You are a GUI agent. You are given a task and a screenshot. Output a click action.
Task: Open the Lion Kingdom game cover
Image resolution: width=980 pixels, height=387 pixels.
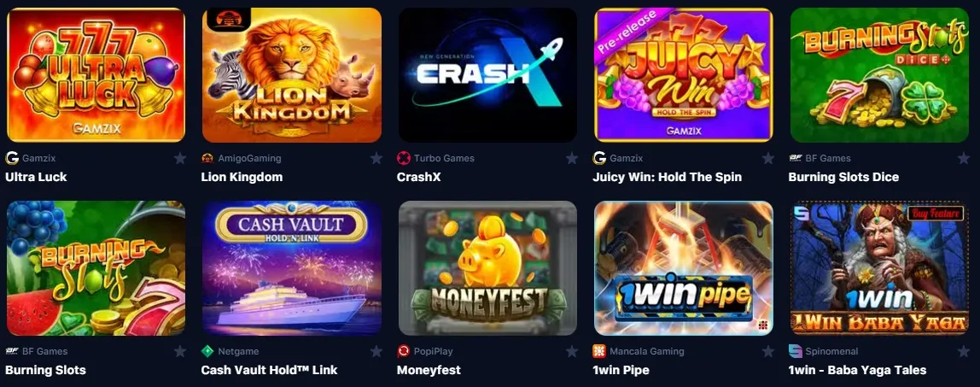(292, 75)
